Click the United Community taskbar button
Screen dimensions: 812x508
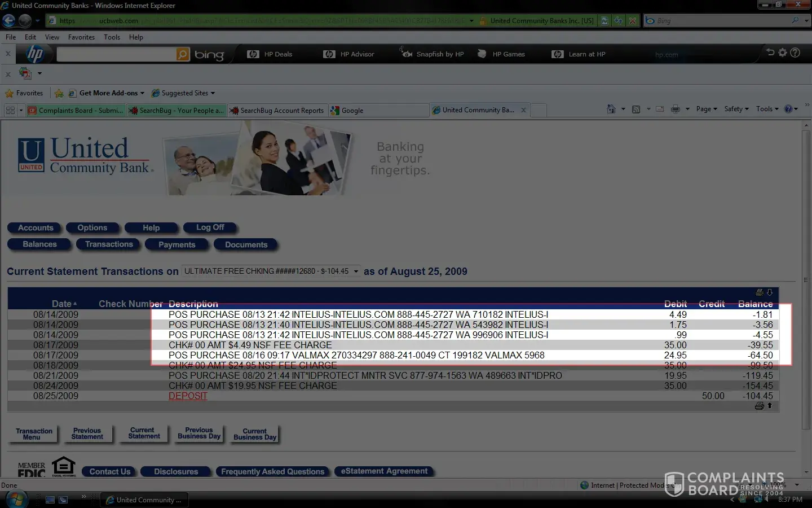click(x=144, y=500)
